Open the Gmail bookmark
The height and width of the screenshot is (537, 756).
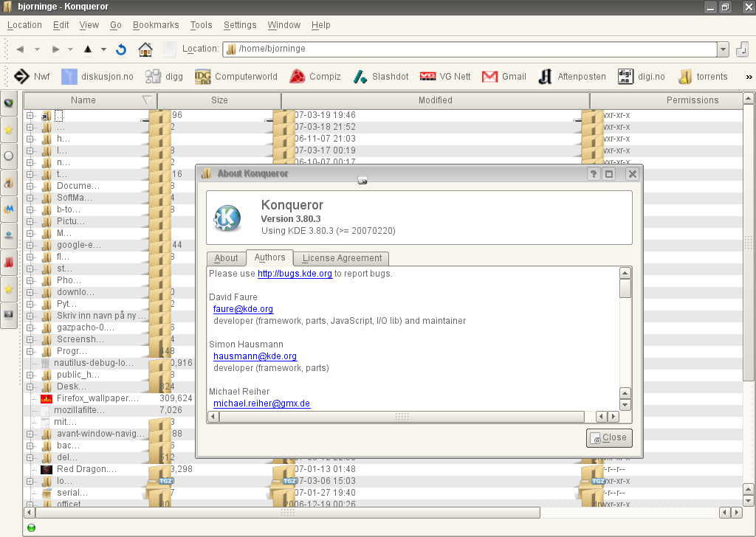click(x=504, y=77)
